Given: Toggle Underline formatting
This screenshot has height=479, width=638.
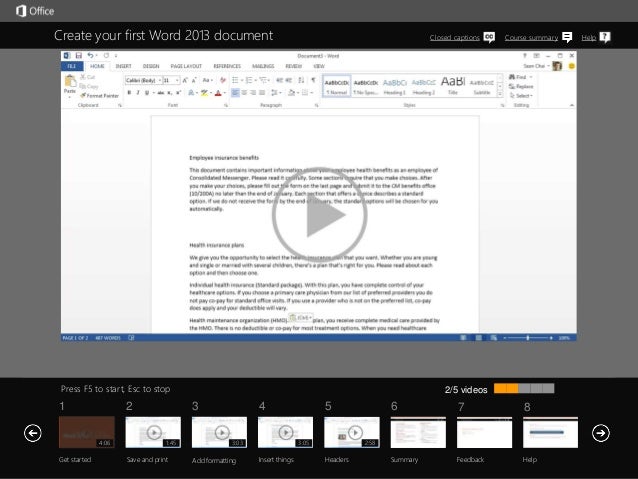Looking at the screenshot, I should [147, 93].
